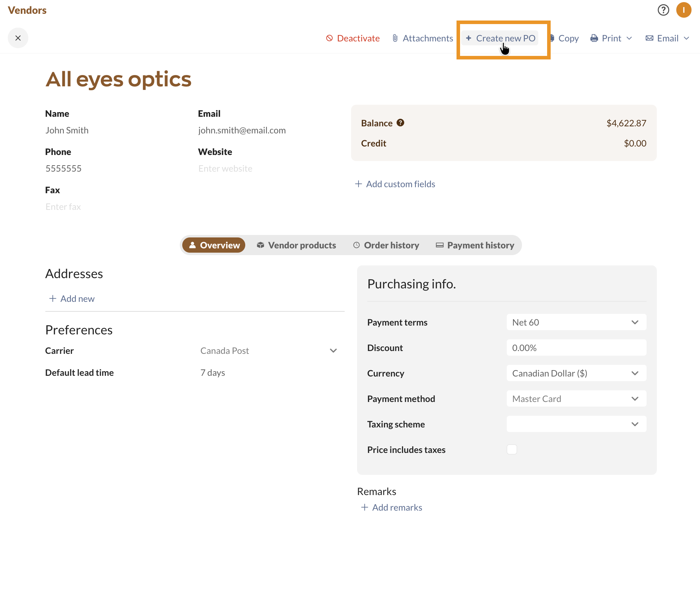Click the Deactivate vendor icon

coord(329,38)
